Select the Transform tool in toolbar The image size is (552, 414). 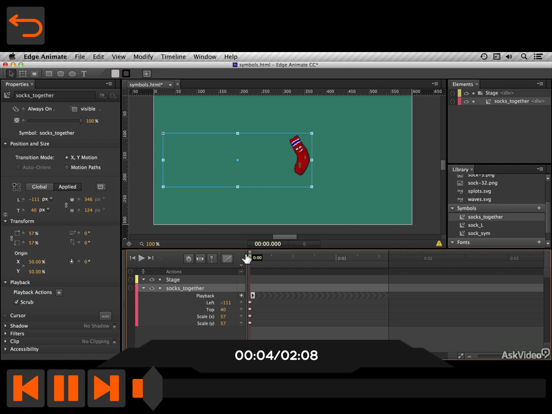(x=23, y=74)
